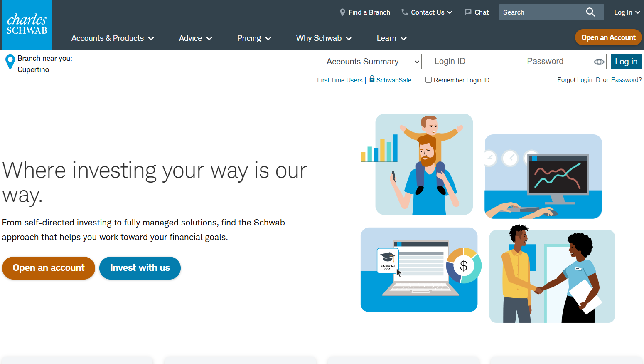
Task: Open the Why Schwab menu
Action: 324,38
